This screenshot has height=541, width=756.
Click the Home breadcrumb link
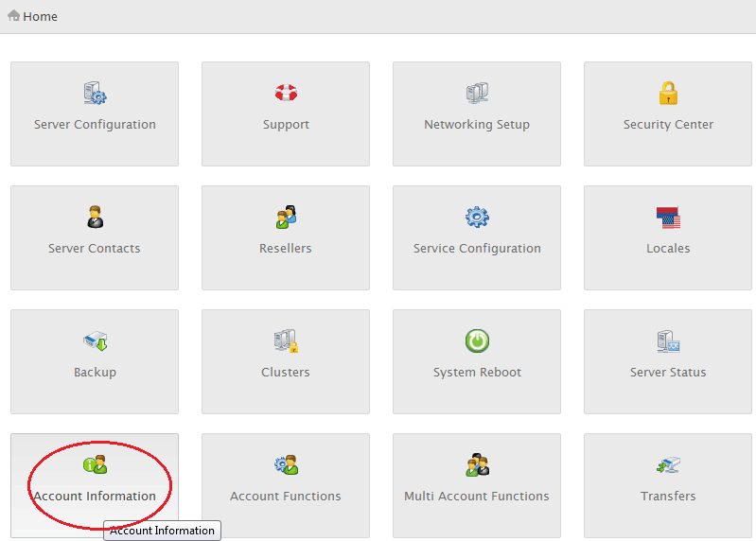40,16
